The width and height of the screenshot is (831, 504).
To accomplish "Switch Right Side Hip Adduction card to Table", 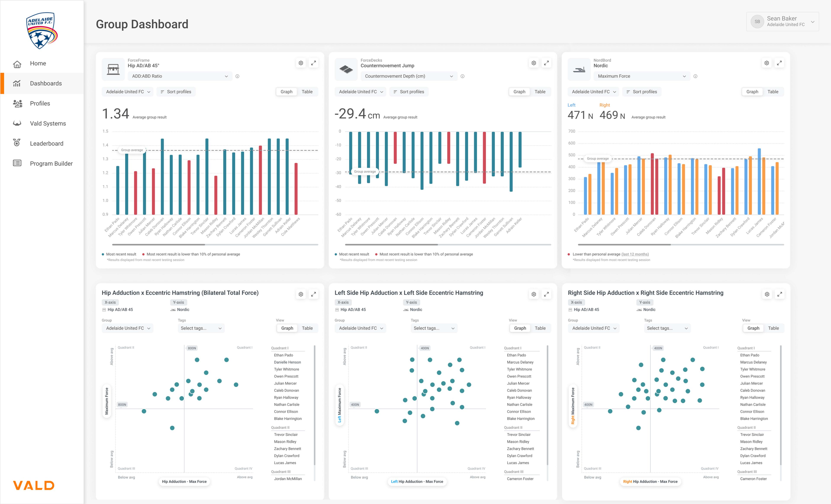I will 774,328.
